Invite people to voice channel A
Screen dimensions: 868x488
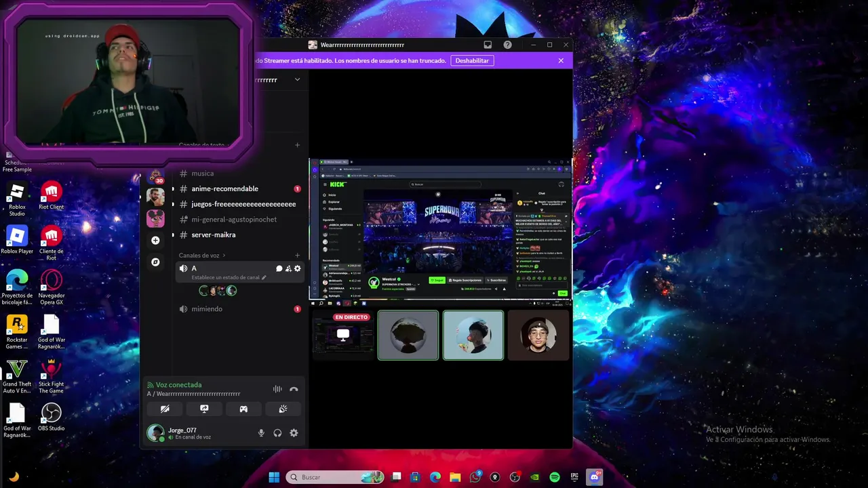[x=288, y=268]
